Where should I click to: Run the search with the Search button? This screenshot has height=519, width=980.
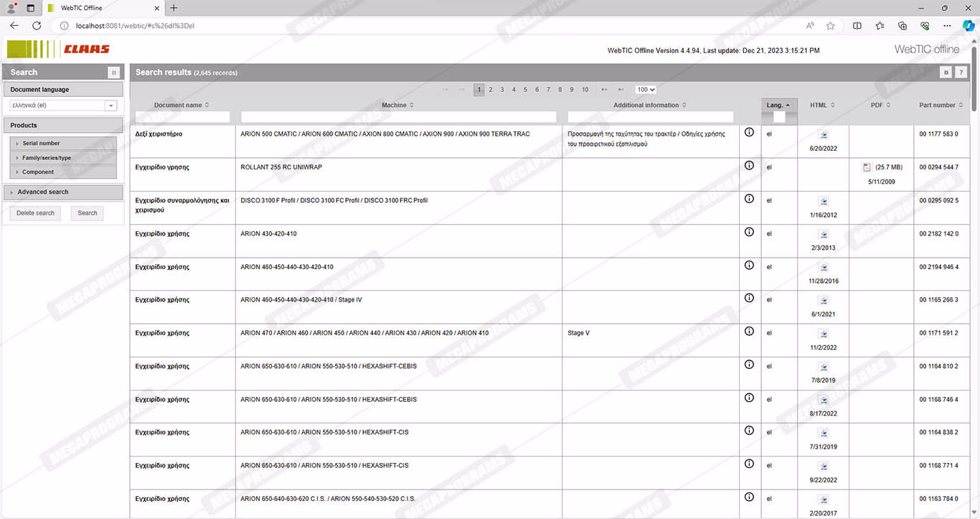(x=88, y=213)
